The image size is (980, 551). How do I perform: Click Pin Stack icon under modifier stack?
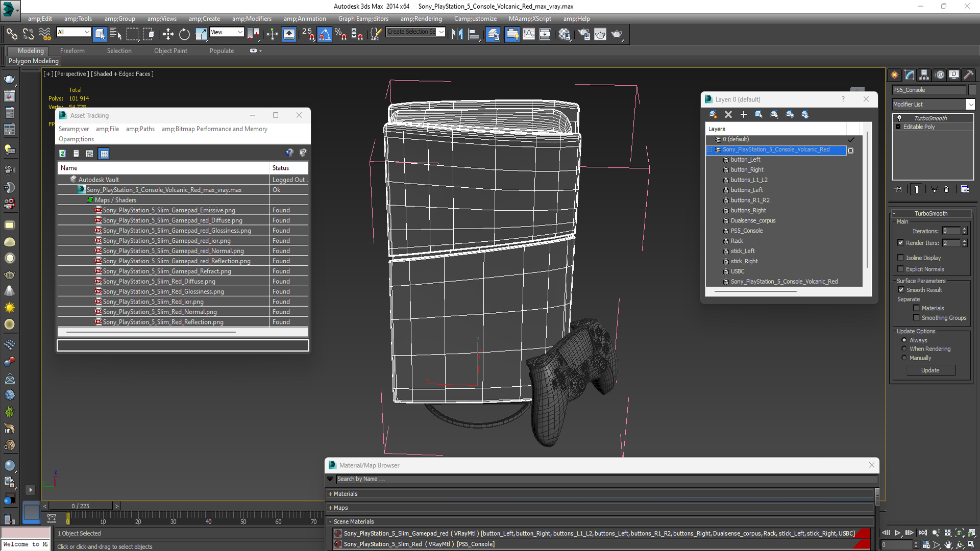click(x=899, y=189)
